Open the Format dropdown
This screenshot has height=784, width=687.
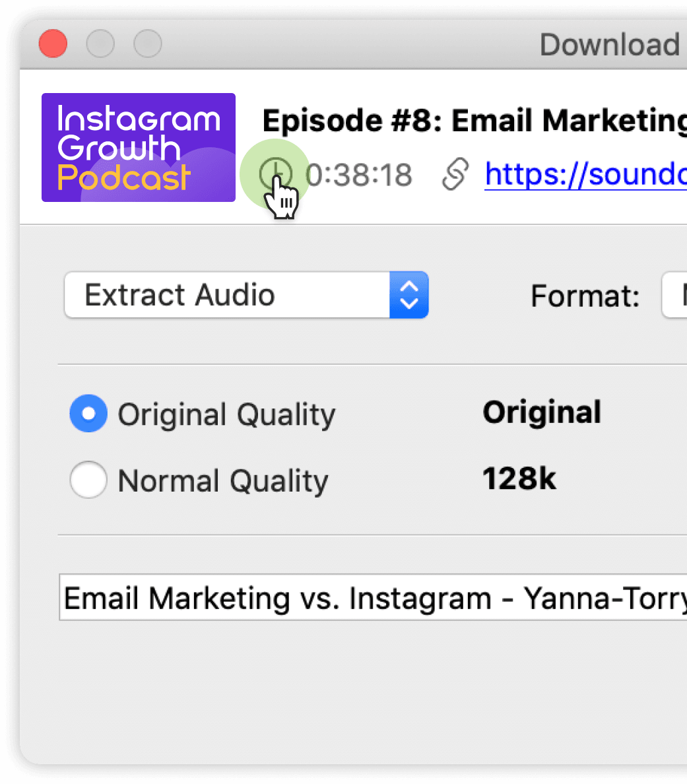pyautogui.click(x=674, y=295)
